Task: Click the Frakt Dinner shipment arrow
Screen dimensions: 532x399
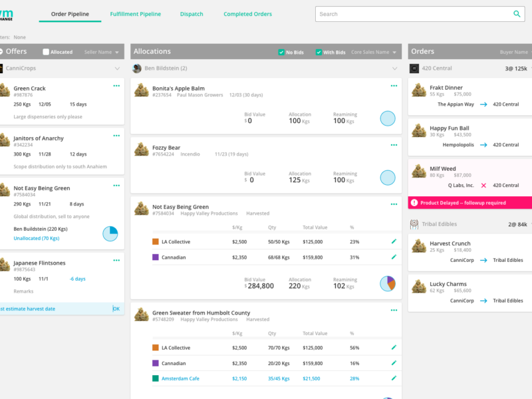Action: [x=483, y=104]
